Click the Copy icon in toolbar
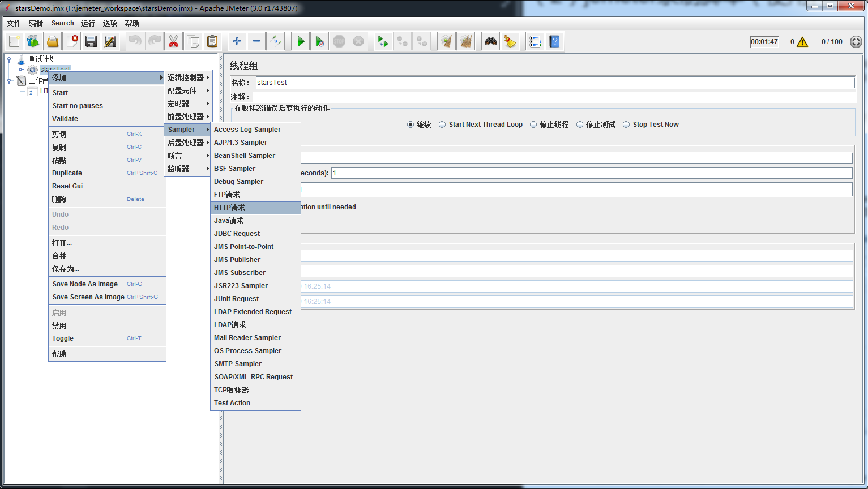 point(193,41)
